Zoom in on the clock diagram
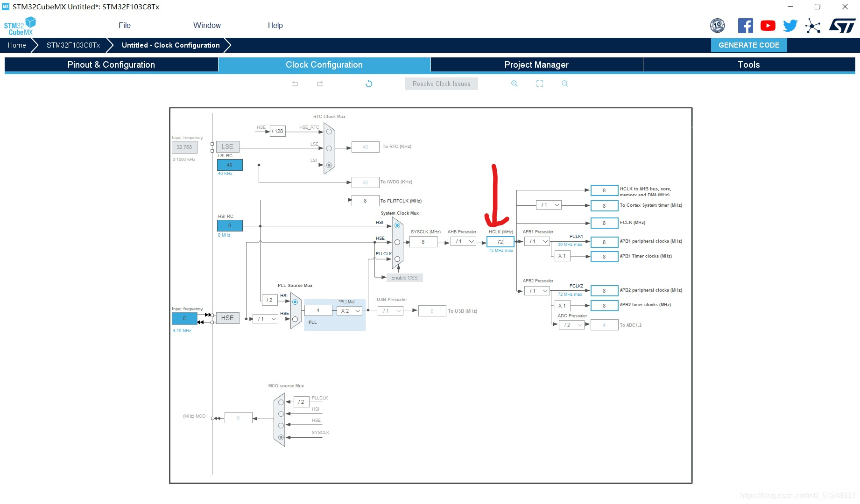 pos(514,84)
